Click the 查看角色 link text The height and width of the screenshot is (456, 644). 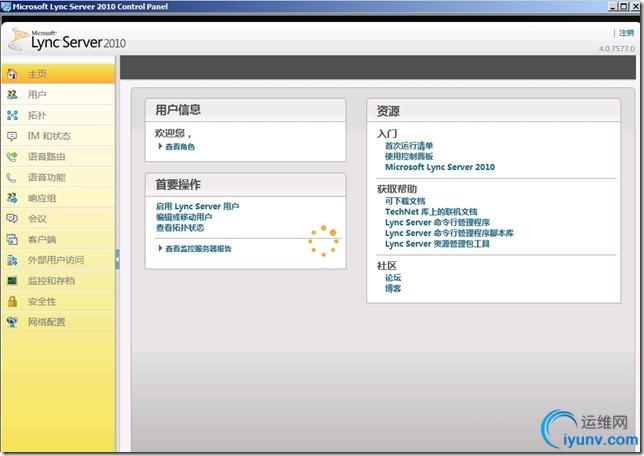[x=180, y=147]
